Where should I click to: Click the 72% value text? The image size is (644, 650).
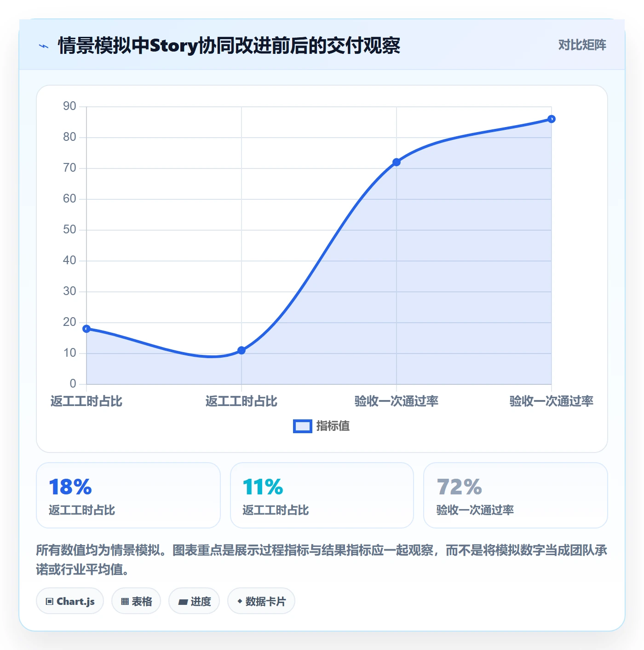point(459,487)
